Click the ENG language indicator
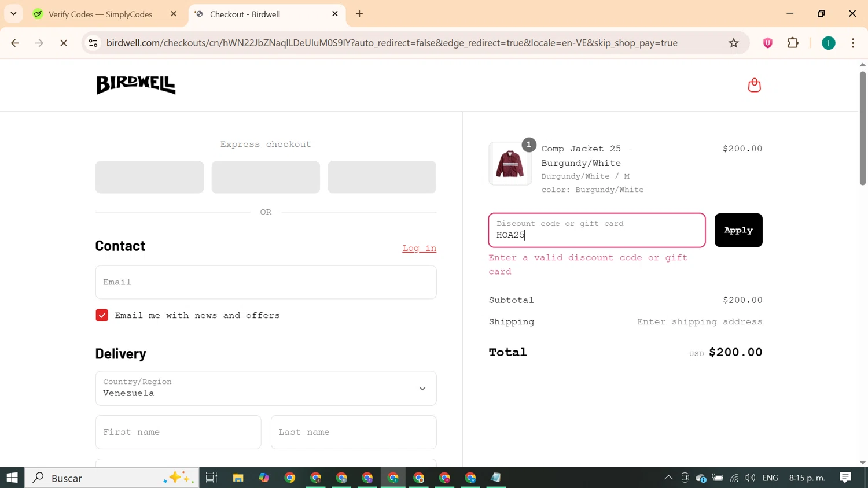 pos(770,478)
